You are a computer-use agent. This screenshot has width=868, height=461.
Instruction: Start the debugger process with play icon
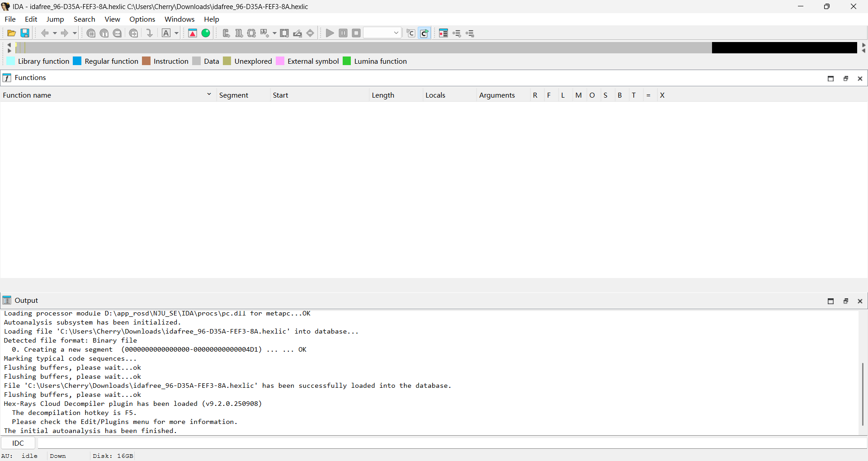[330, 33]
